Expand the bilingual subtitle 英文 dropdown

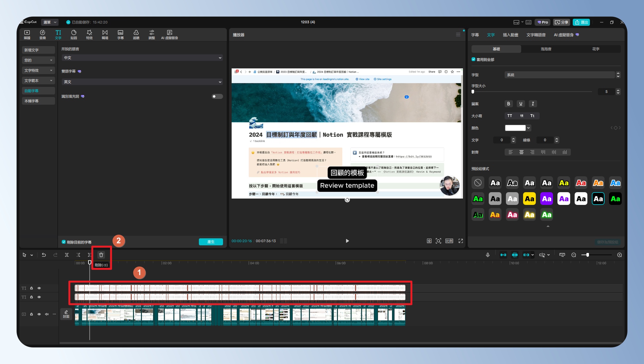click(x=142, y=82)
